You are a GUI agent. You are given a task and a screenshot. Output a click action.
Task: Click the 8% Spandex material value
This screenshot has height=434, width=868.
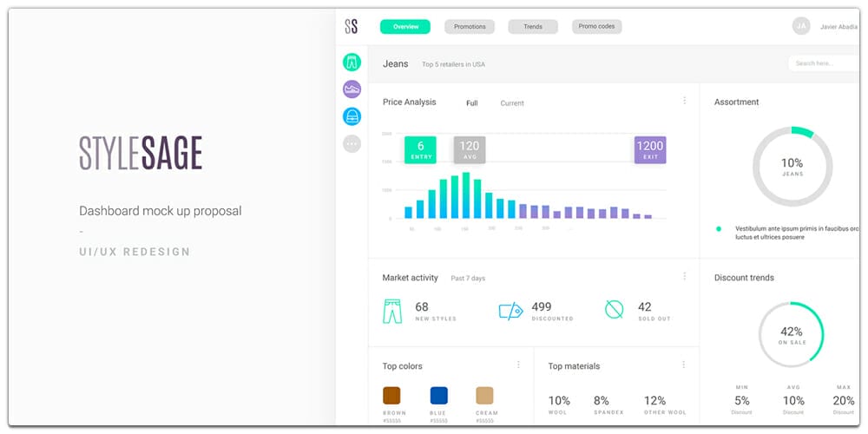(602, 400)
